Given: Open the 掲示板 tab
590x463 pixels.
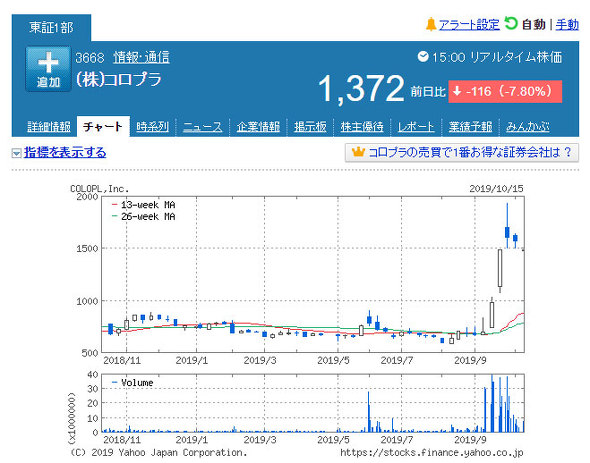Looking at the screenshot, I should (x=310, y=127).
